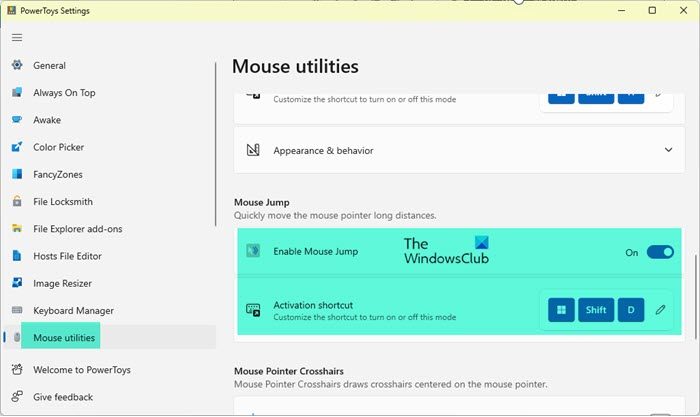Viewport: 700px width, 417px height.
Task: Click the Enable Mouse Jump icon
Action: point(253,251)
